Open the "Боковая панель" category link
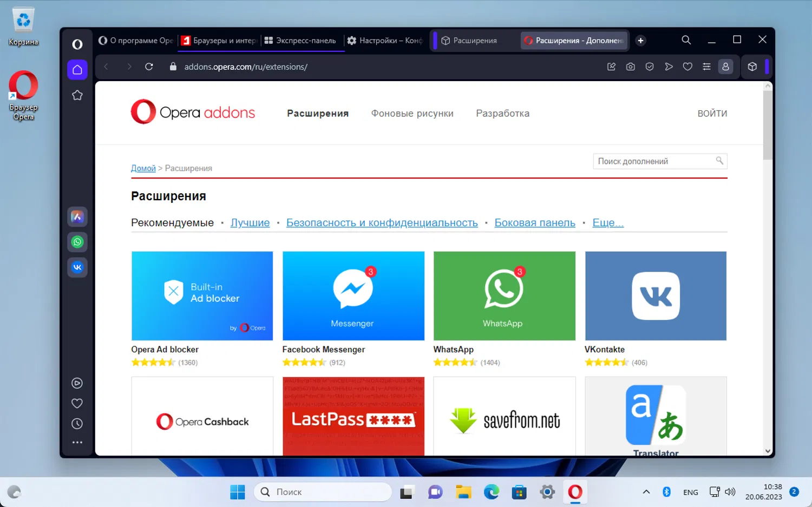812x507 pixels. pyautogui.click(x=535, y=222)
